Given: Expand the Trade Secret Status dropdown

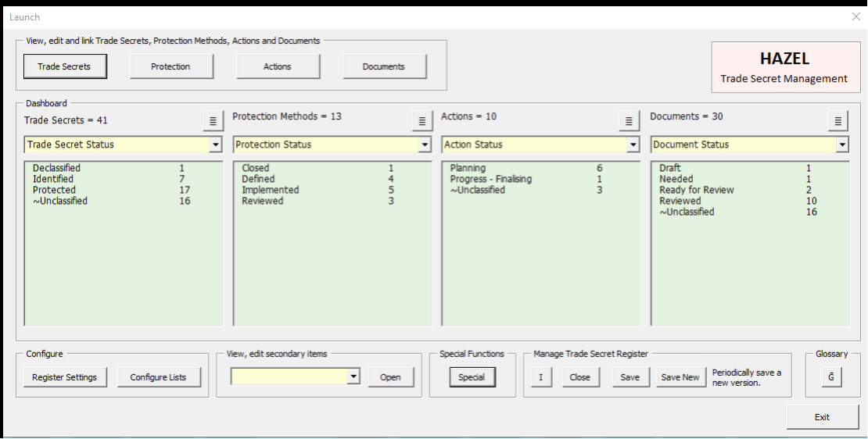Looking at the screenshot, I should [x=216, y=145].
